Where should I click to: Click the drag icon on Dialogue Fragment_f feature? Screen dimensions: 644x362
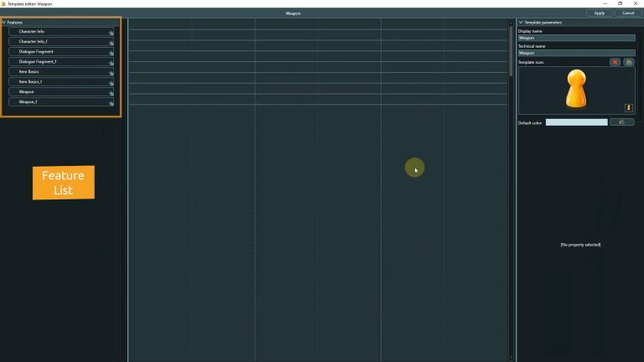[x=111, y=62]
